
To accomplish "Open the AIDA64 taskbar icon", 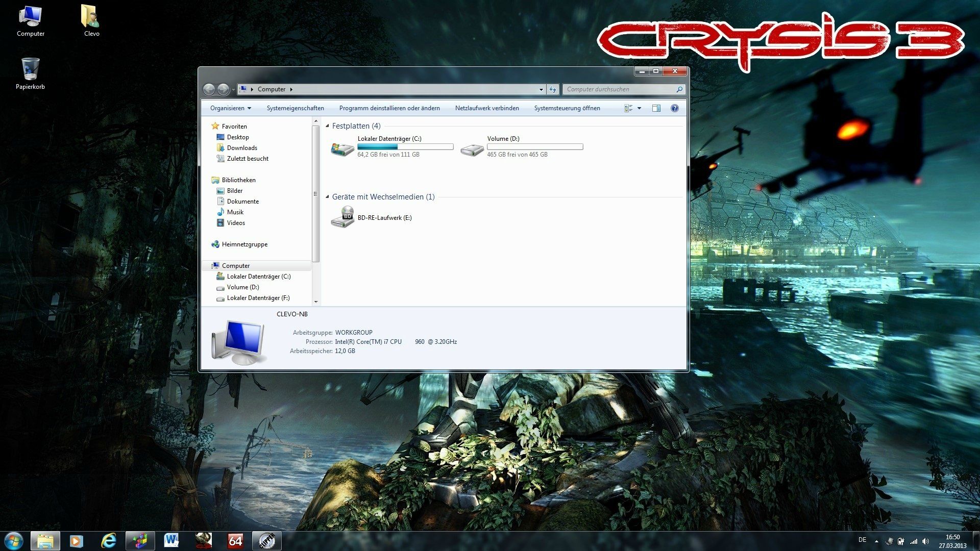I will pos(235,541).
